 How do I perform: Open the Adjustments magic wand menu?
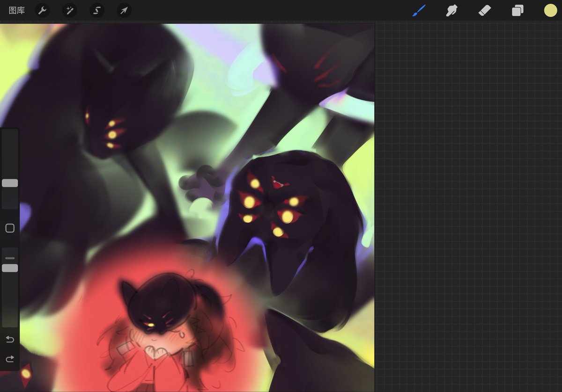point(70,10)
